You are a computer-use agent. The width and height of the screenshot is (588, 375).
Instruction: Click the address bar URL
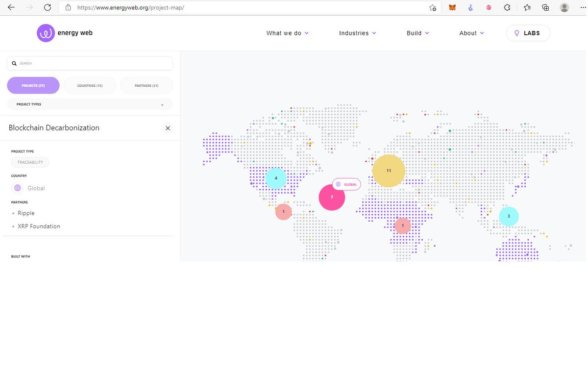point(131,8)
